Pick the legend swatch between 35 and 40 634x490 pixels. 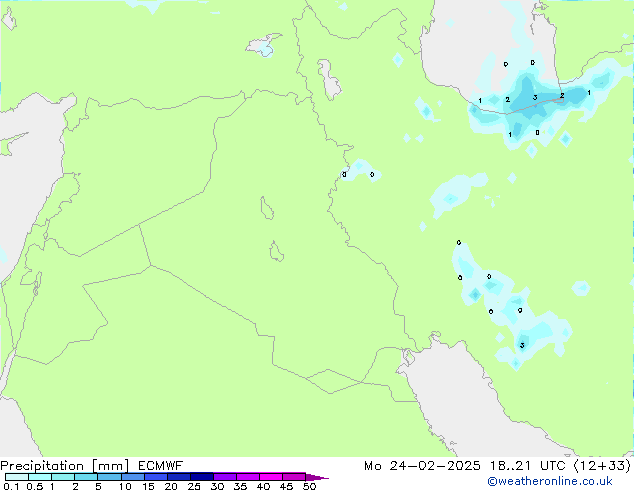point(248,477)
